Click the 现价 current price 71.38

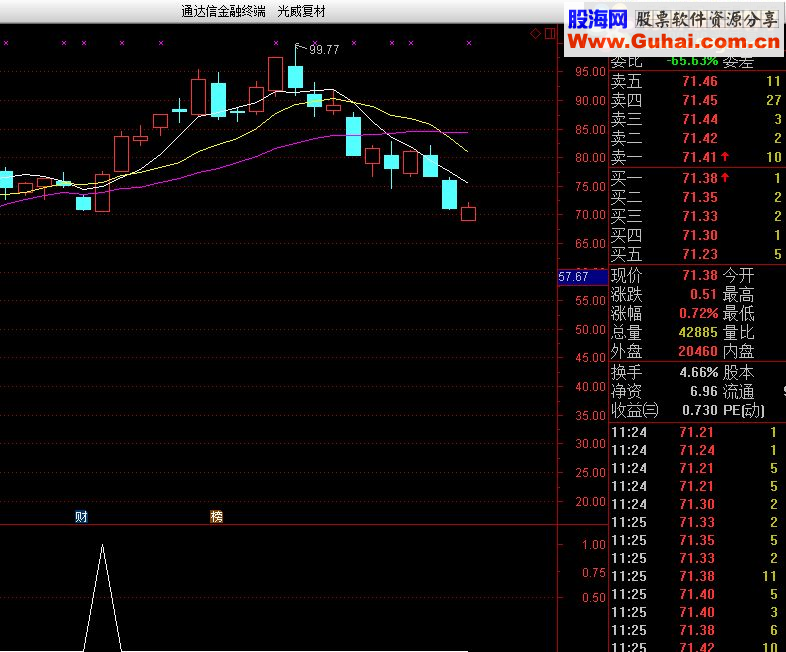[700, 275]
